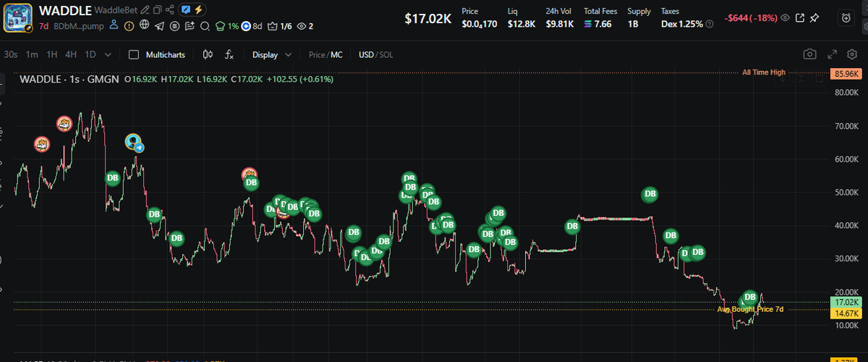Click the Avg Bought Price 7d label
Viewport: 868px width, 362px height.
tap(750, 309)
